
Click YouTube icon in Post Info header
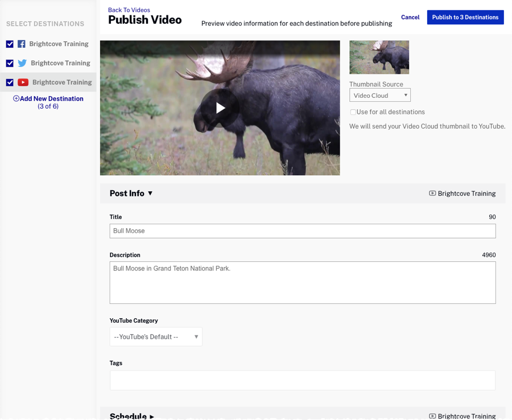click(x=432, y=193)
